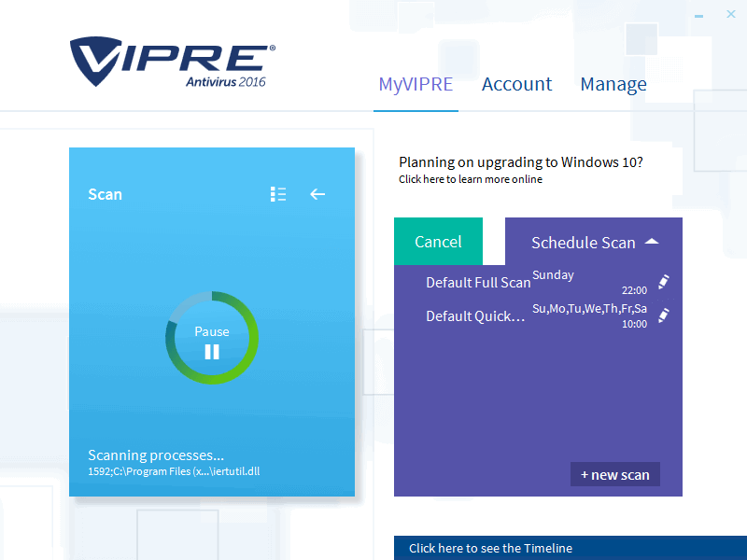Cancel the running scan
Image resolution: width=747 pixels, height=560 pixels.
pyautogui.click(x=438, y=240)
